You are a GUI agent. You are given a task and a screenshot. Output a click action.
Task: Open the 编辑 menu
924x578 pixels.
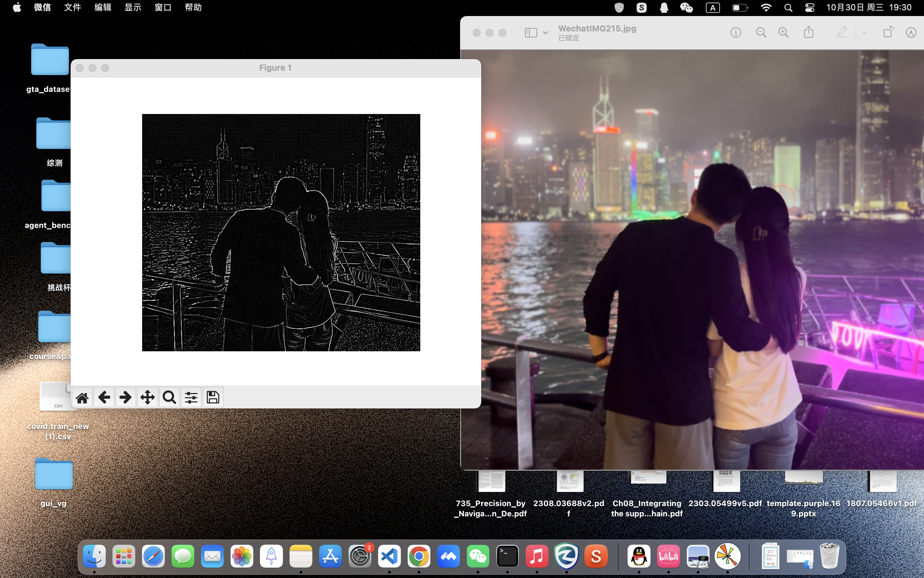point(103,7)
